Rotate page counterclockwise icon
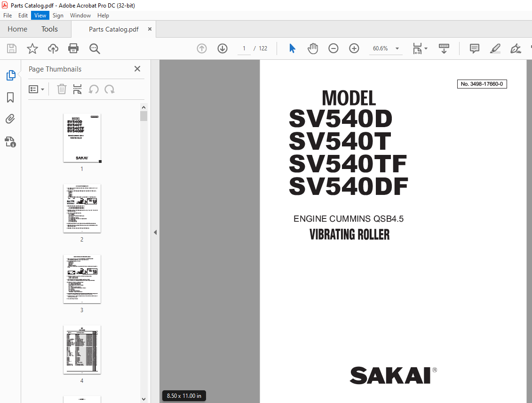 pyautogui.click(x=94, y=89)
